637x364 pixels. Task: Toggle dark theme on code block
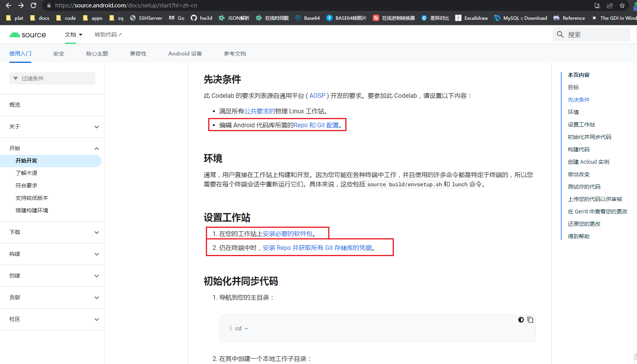(521, 320)
